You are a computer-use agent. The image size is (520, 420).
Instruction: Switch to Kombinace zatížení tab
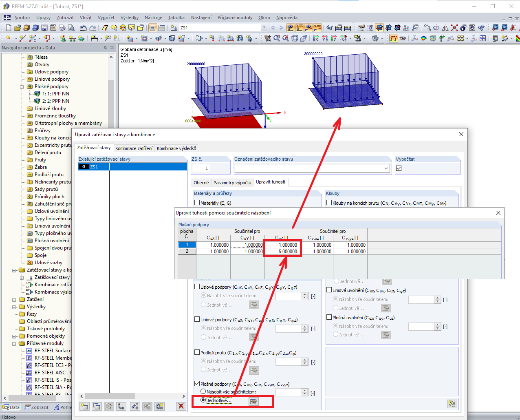tap(134, 148)
